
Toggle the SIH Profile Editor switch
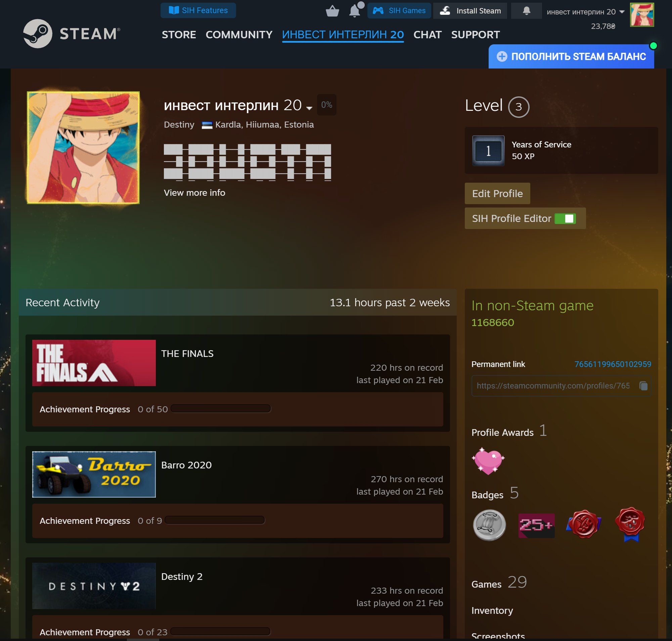(565, 219)
